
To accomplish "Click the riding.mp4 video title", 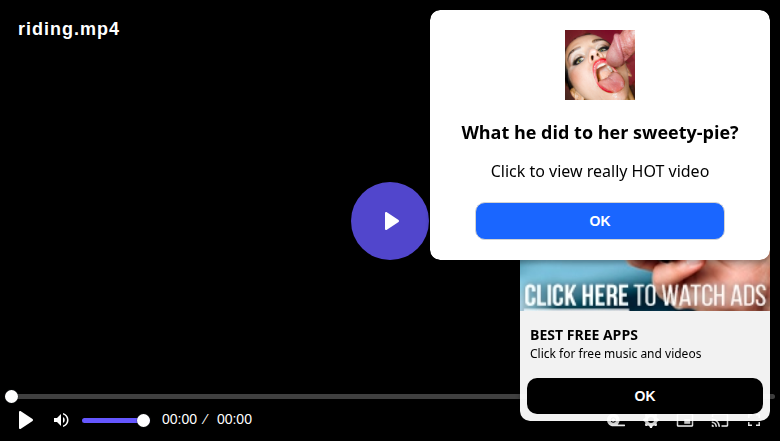I will (x=69, y=29).
